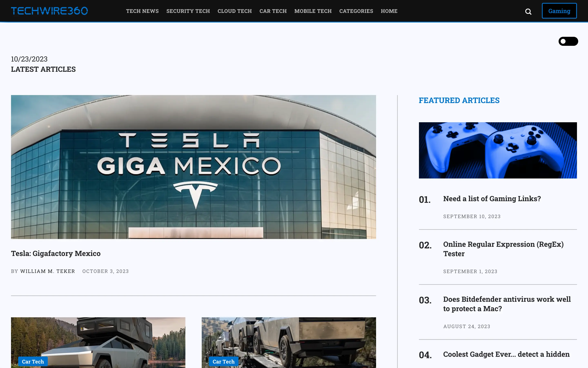Image resolution: width=588 pixels, height=368 pixels.
Task: Click the August 24, 2023 date
Action: point(467,326)
